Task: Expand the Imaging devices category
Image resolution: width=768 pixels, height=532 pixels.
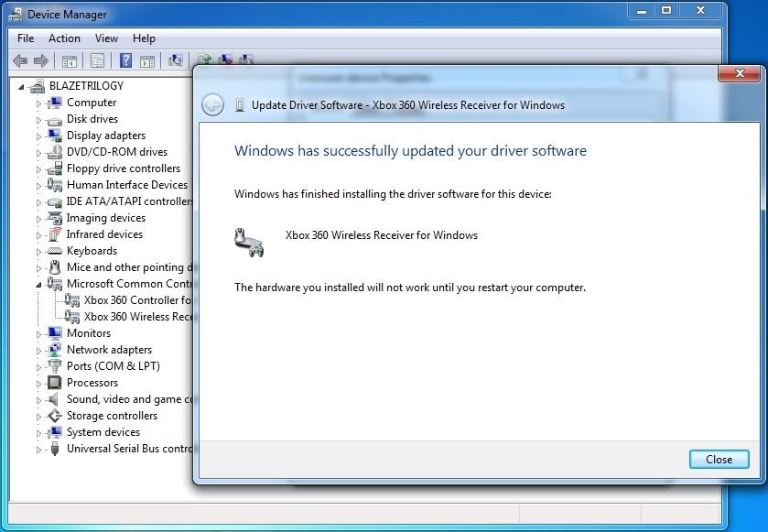Action: 38,219
